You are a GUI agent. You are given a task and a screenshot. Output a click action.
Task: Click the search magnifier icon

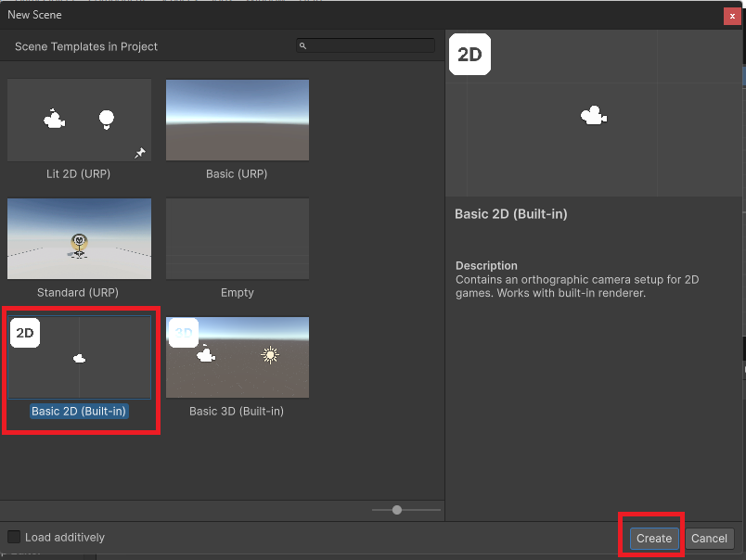click(x=302, y=45)
